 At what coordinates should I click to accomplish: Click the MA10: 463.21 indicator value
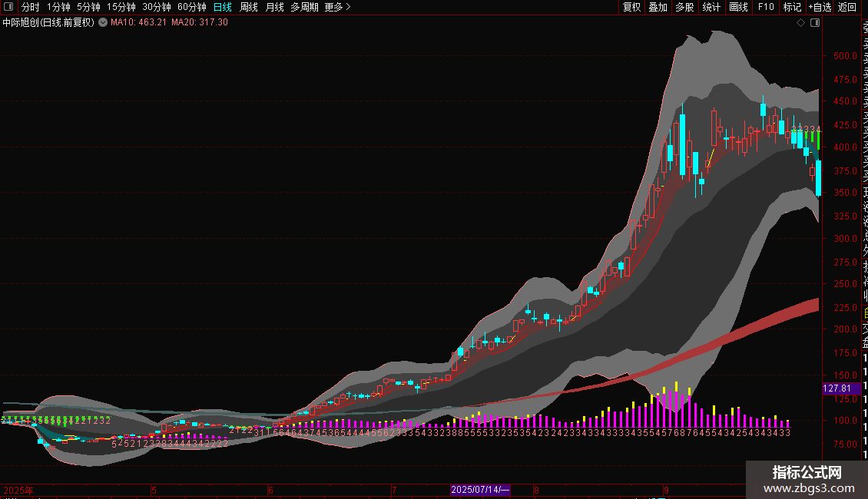(x=138, y=23)
